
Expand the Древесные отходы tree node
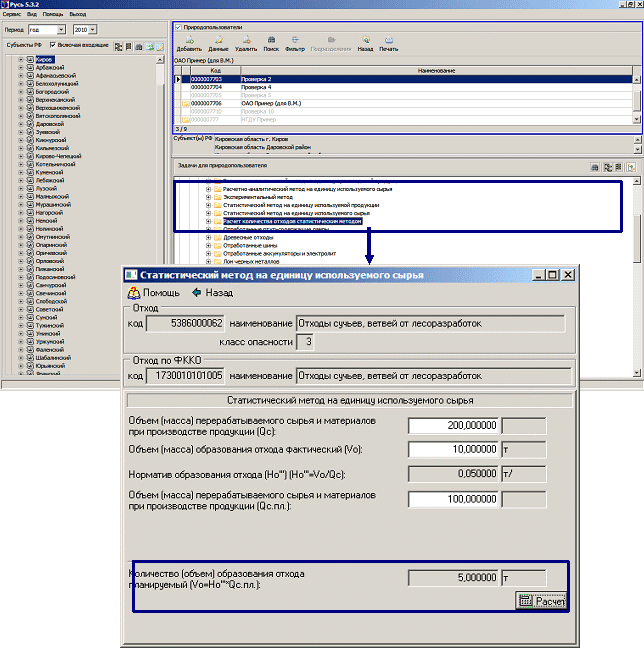tap(209, 237)
